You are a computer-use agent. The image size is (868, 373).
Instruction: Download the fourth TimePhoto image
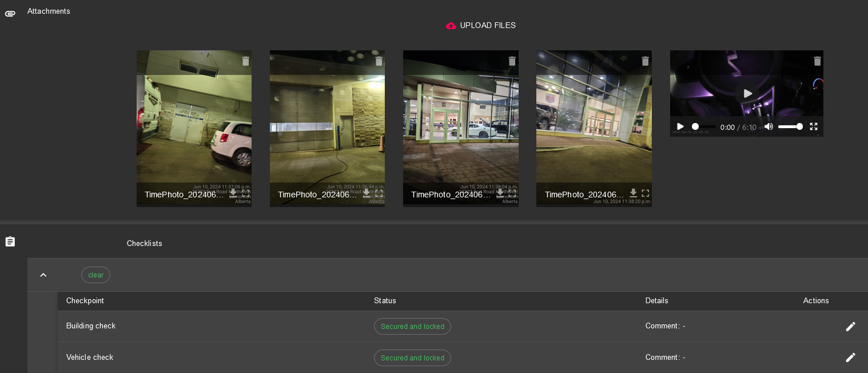coord(633,193)
